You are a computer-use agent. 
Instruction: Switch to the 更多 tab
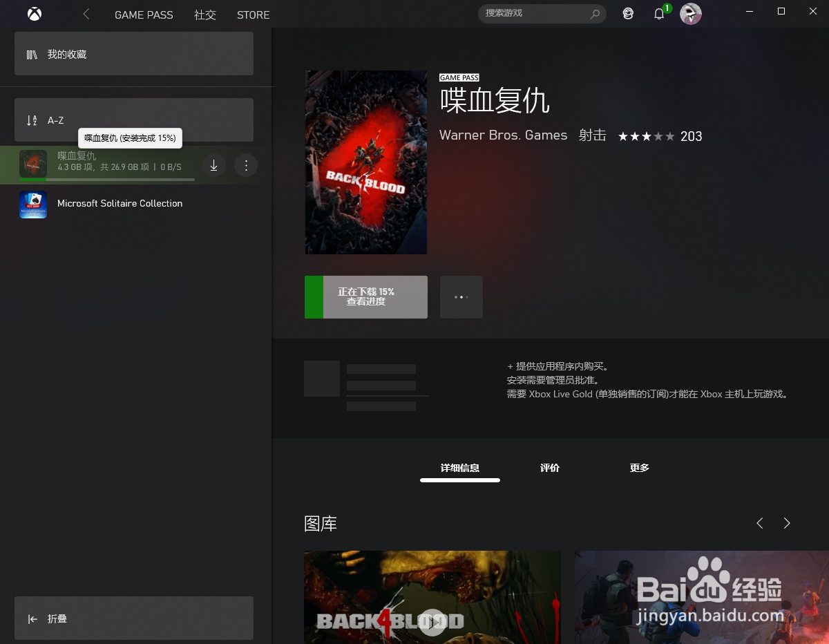coord(640,468)
